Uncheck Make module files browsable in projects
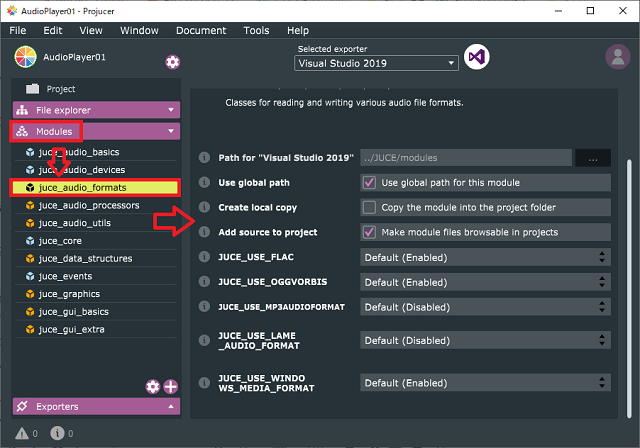Viewport: 640px width, 448px height. (x=369, y=232)
